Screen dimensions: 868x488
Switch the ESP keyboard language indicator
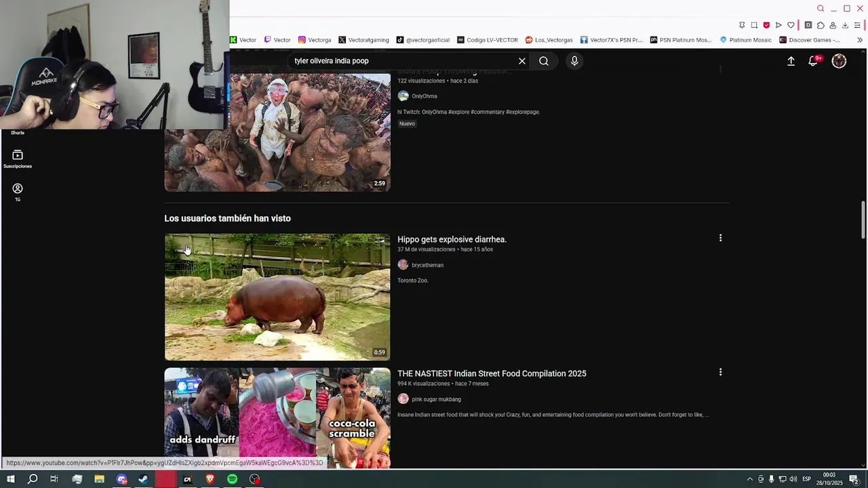point(807,479)
